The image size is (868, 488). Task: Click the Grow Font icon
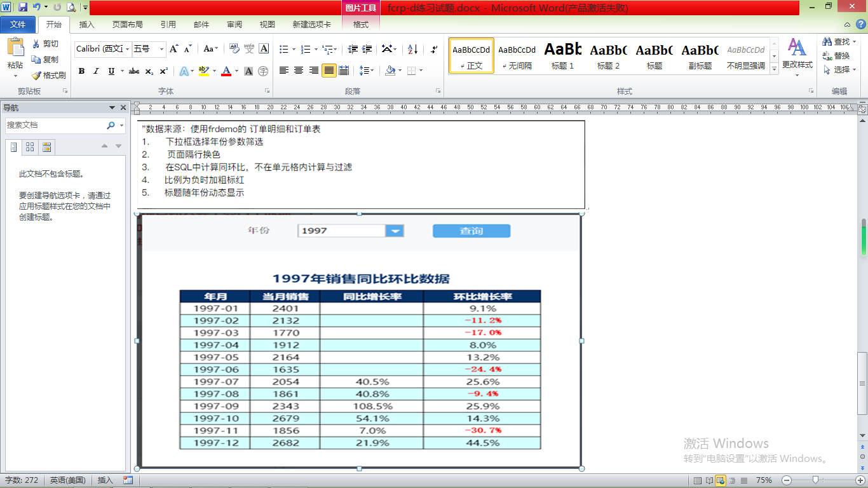click(174, 49)
